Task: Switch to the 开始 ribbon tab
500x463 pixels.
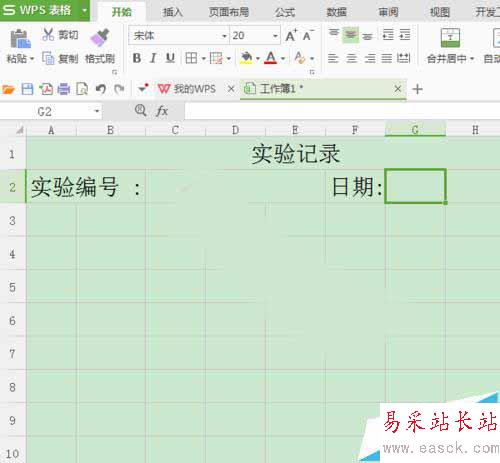Action: [122, 12]
